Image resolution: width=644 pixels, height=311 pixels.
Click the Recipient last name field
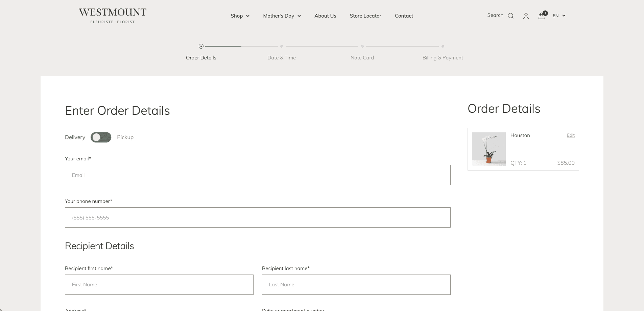pyautogui.click(x=356, y=285)
